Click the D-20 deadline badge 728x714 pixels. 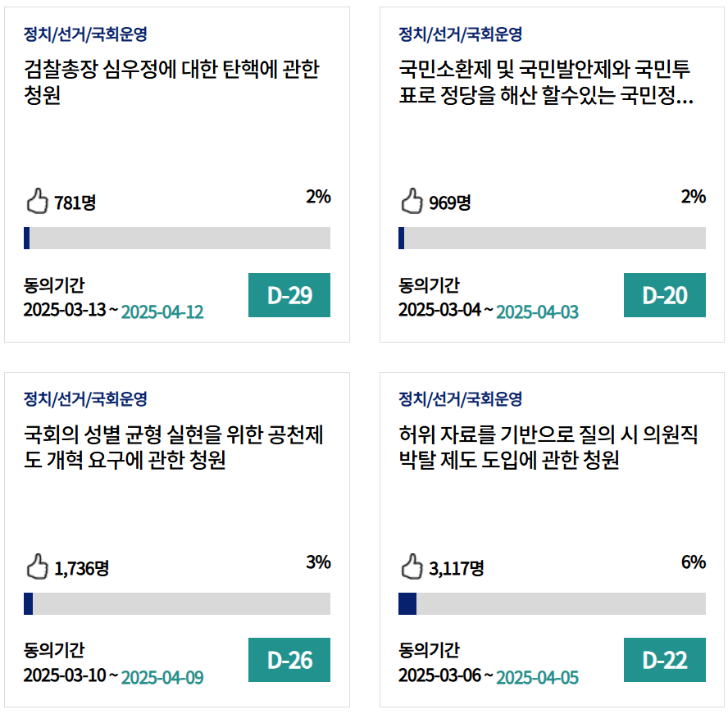[664, 295]
